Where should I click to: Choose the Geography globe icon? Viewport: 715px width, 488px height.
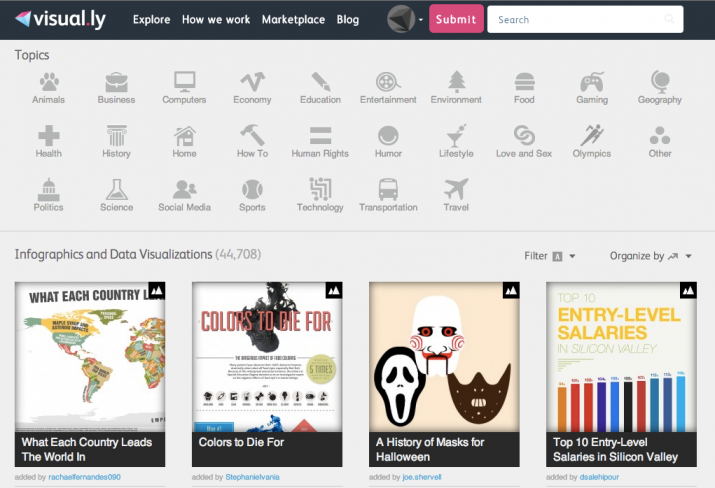click(660, 82)
